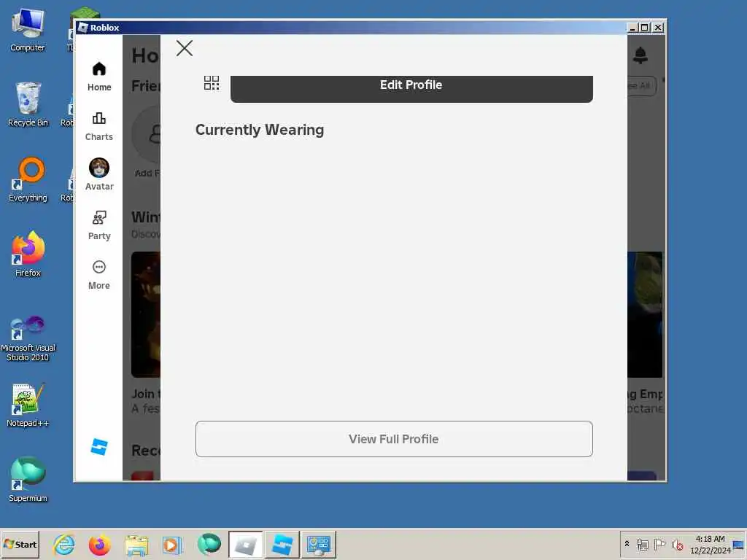Open Windows Explorer folder in taskbar

click(x=136, y=545)
